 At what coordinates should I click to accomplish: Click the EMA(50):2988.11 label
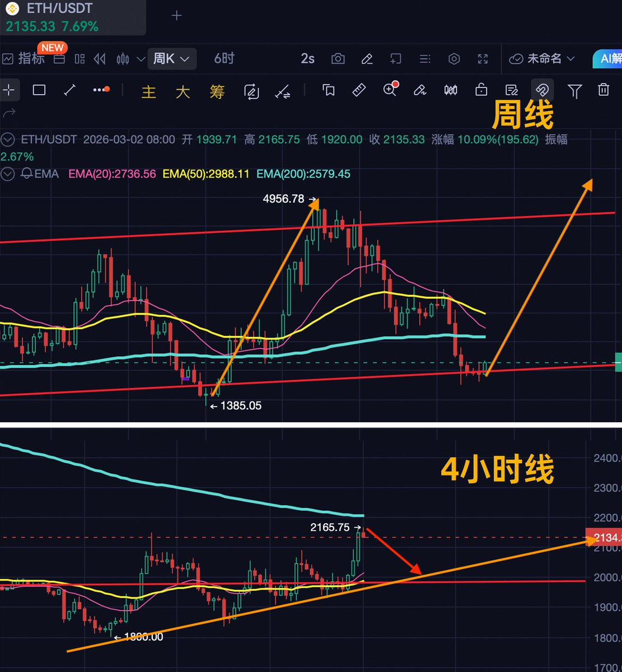pos(206,174)
